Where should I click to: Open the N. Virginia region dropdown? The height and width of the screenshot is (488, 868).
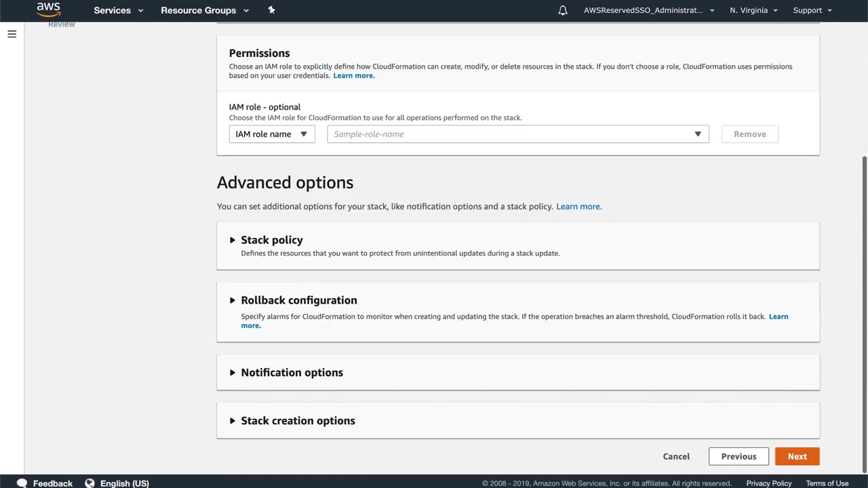click(x=753, y=10)
